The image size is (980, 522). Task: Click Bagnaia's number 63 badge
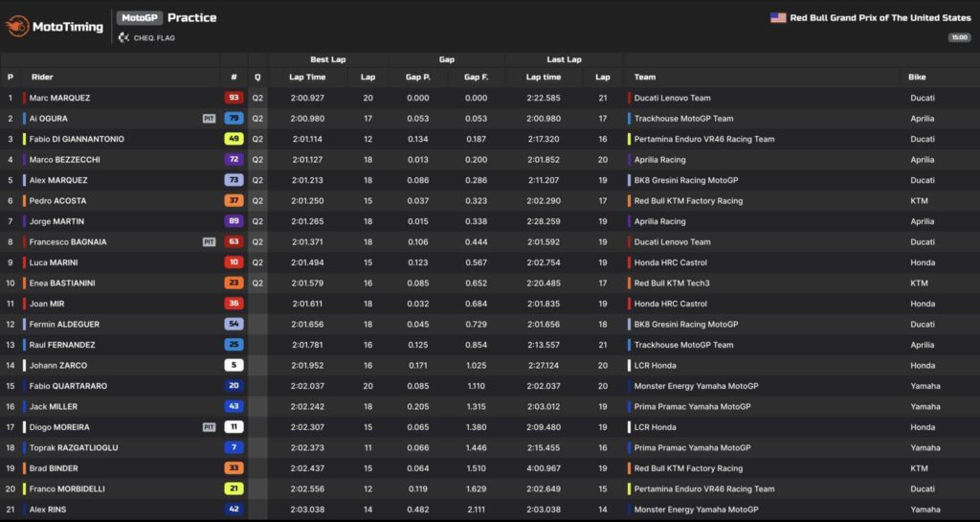click(234, 242)
